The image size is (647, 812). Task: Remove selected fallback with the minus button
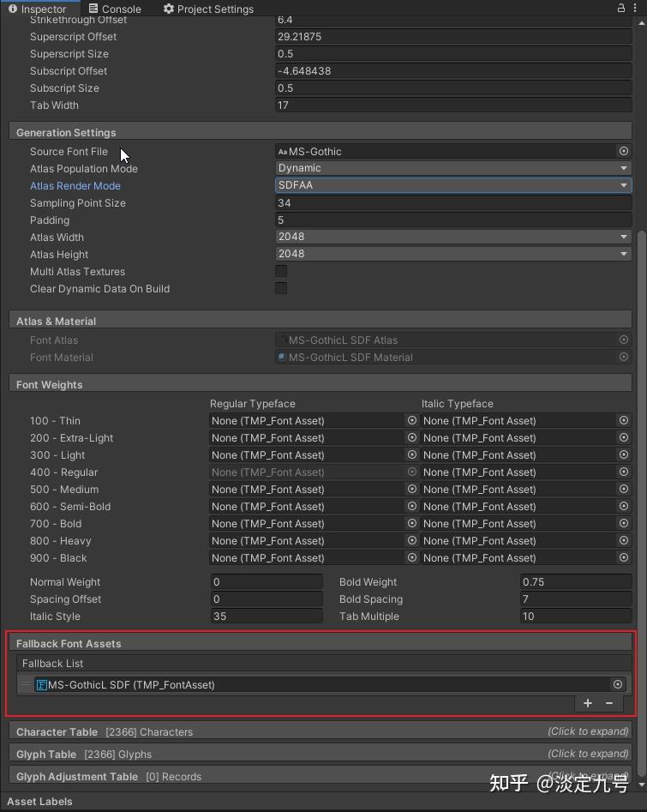coord(608,703)
